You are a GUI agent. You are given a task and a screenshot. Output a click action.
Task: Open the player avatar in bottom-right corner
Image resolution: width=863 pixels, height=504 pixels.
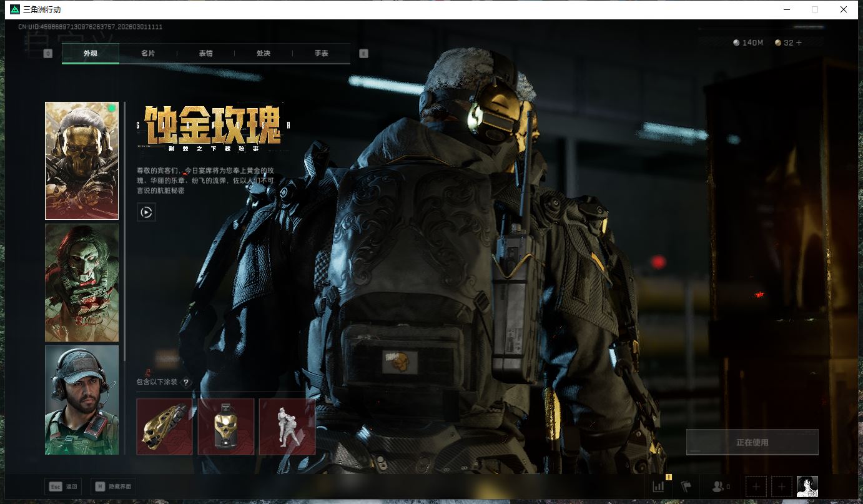click(807, 487)
